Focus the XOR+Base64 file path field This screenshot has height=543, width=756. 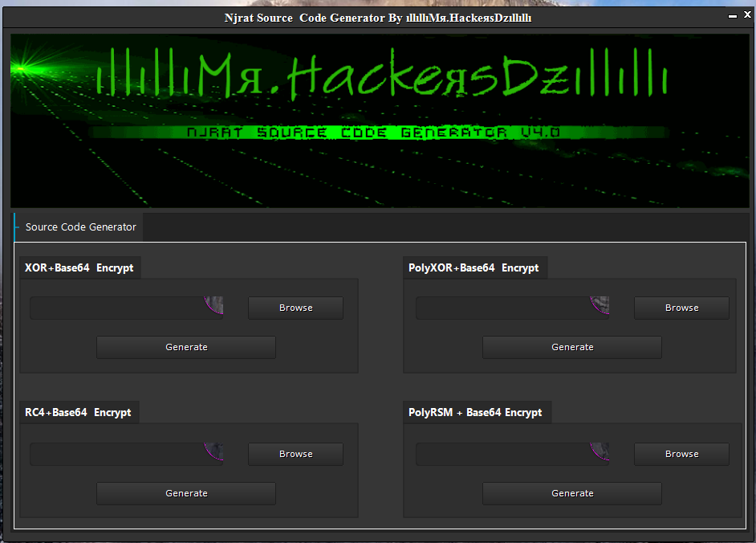tap(126, 308)
